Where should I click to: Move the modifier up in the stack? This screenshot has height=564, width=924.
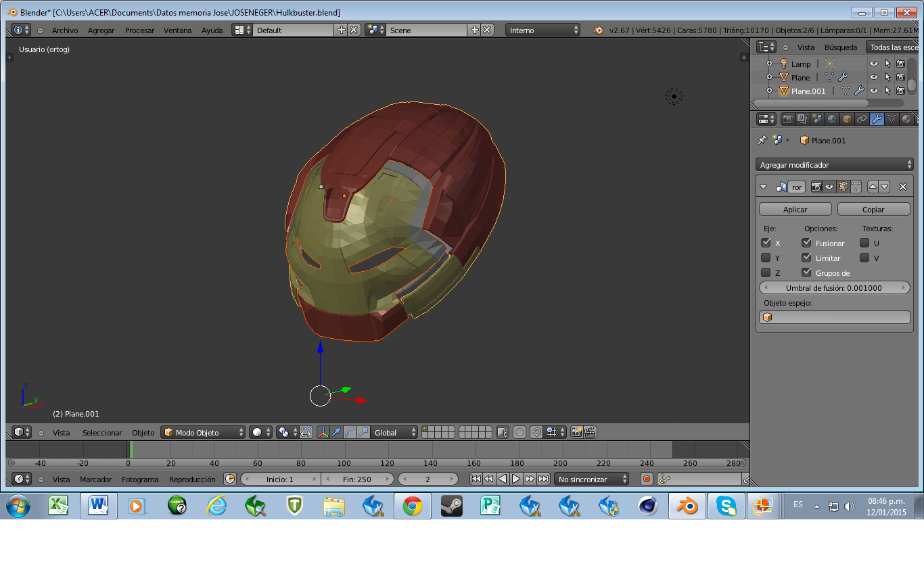(x=873, y=187)
